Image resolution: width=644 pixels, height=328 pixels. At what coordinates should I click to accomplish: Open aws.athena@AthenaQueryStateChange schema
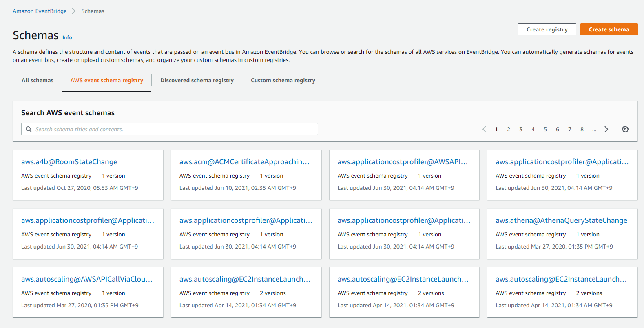(562, 220)
